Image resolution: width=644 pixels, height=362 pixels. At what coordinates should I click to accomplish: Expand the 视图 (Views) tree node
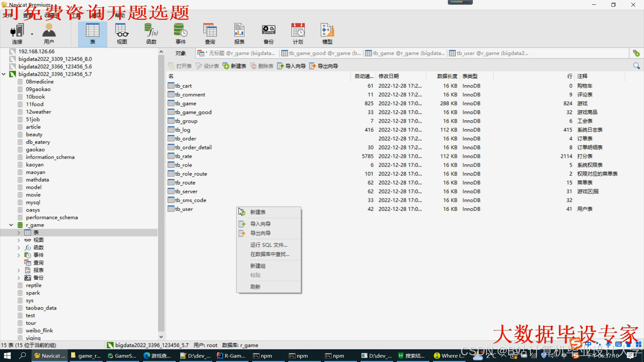click(x=19, y=240)
